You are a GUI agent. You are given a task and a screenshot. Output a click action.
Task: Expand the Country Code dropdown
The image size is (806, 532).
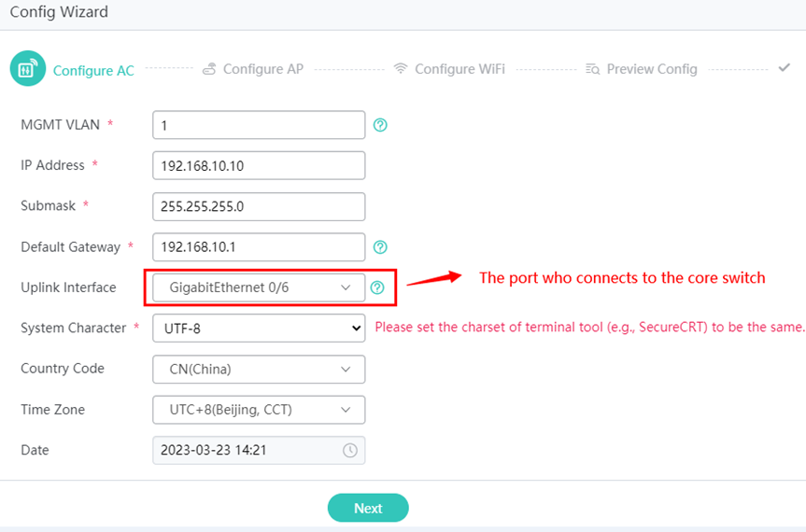[x=259, y=370]
